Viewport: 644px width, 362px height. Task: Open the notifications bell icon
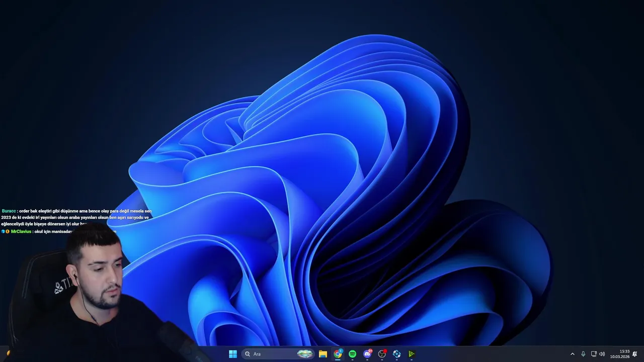point(635,354)
